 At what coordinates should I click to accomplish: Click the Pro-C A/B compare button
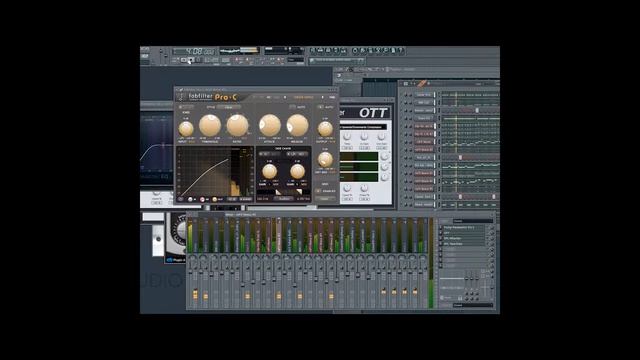coord(269,98)
